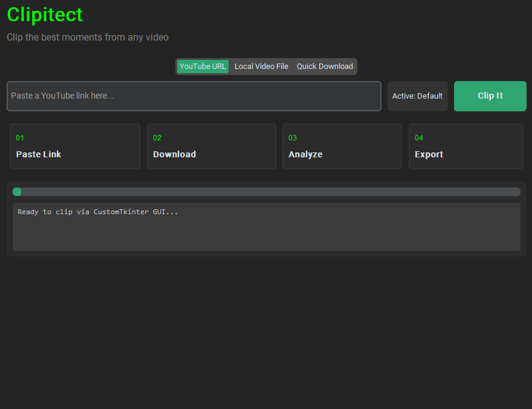
Task: Select the 04 Export step card
Action: (x=465, y=146)
